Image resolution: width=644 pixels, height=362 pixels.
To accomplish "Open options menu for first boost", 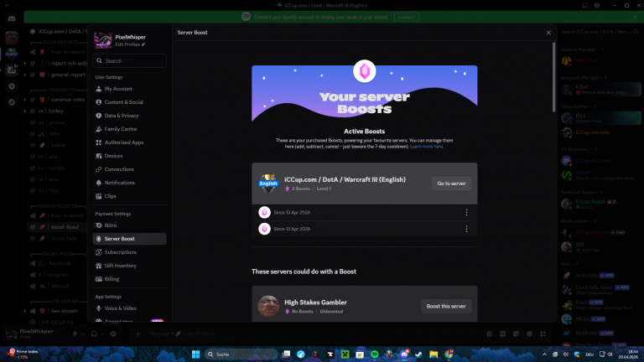I will 466,212.
